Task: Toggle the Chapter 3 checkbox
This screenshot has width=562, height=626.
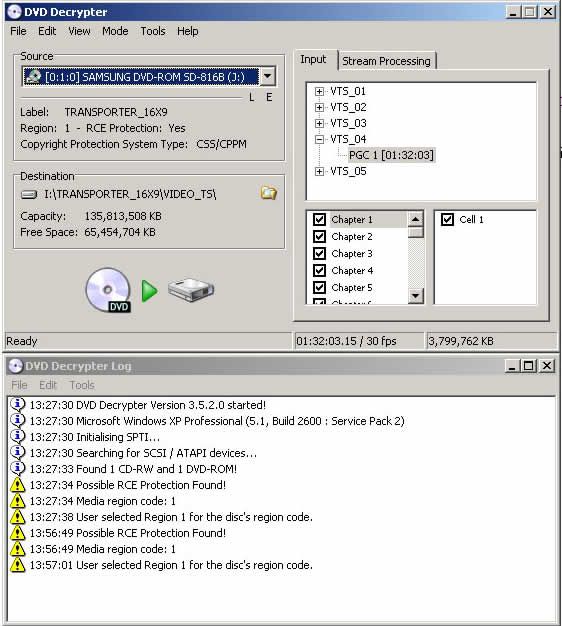Action: 319,254
